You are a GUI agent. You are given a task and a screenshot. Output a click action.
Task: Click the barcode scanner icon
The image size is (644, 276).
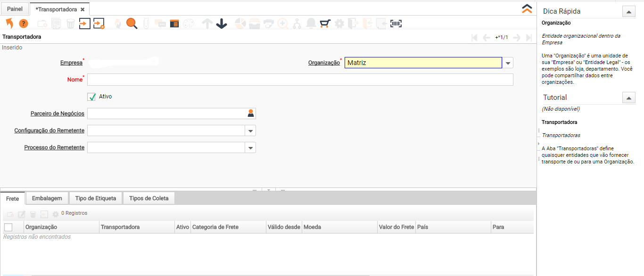[x=396, y=24]
